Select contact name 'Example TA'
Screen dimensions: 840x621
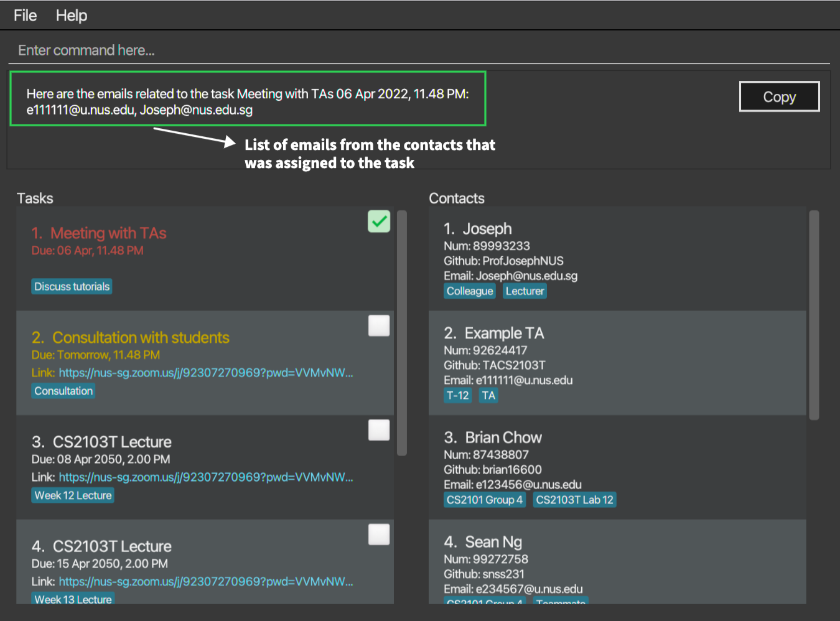pos(505,334)
